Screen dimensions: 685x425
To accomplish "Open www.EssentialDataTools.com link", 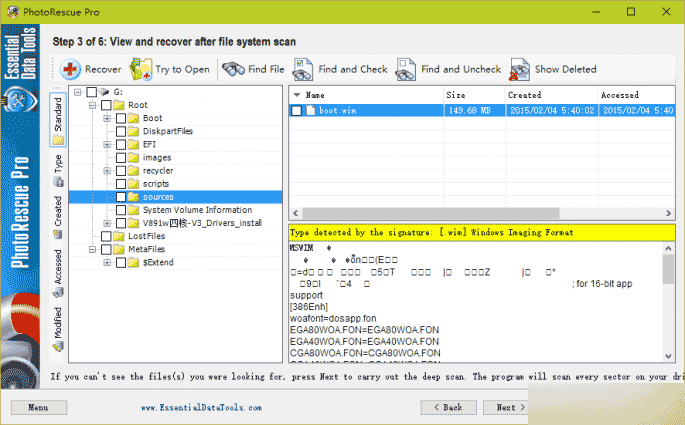I will tap(201, 408).
